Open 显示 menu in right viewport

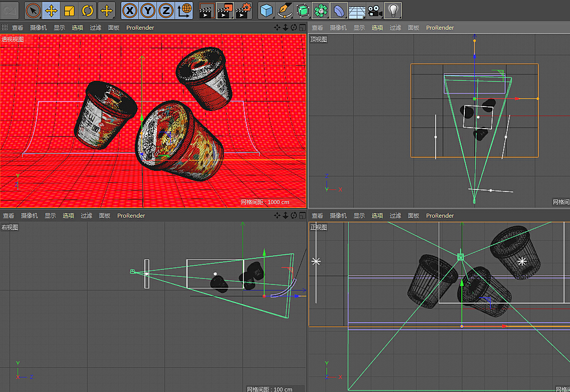tap(50, 216)
